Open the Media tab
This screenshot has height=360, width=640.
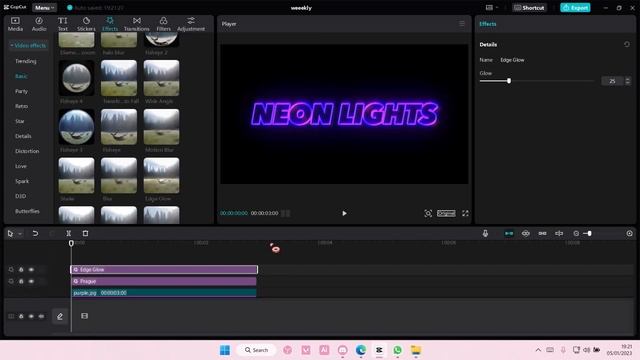15,24
